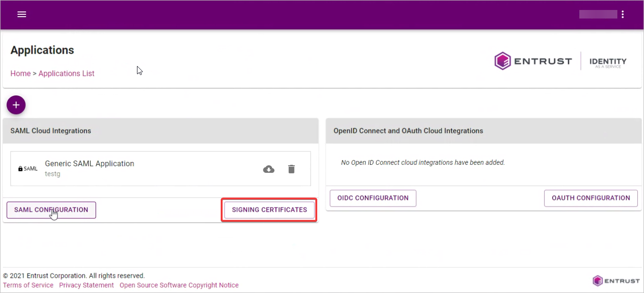Click the Entrust logo in the footer

point(616,281)
